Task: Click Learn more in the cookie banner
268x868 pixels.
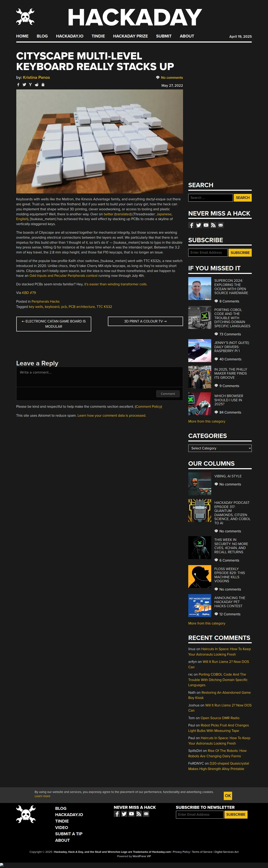Action: (x=42, y=796)
